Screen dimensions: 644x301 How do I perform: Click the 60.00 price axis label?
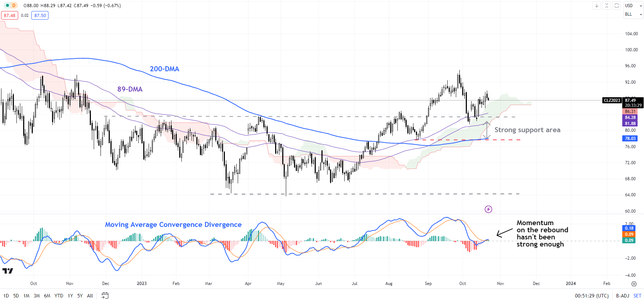(x=630, y=211)
